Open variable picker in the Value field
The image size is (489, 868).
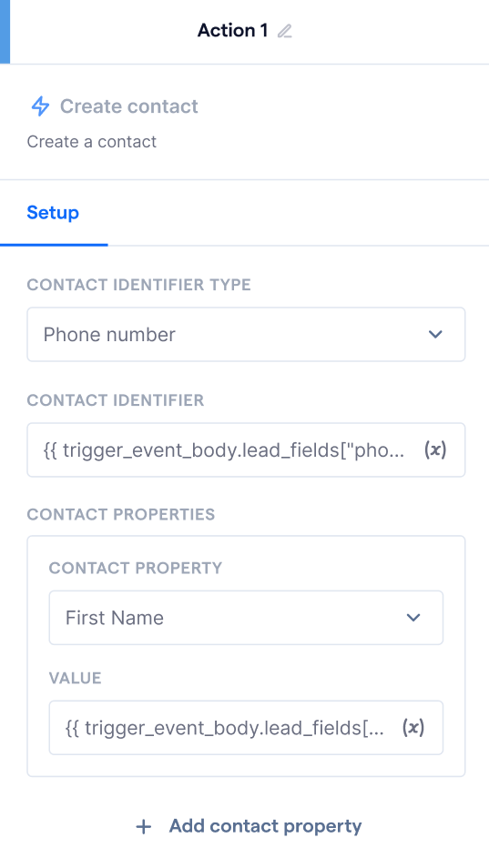[413, 727]
